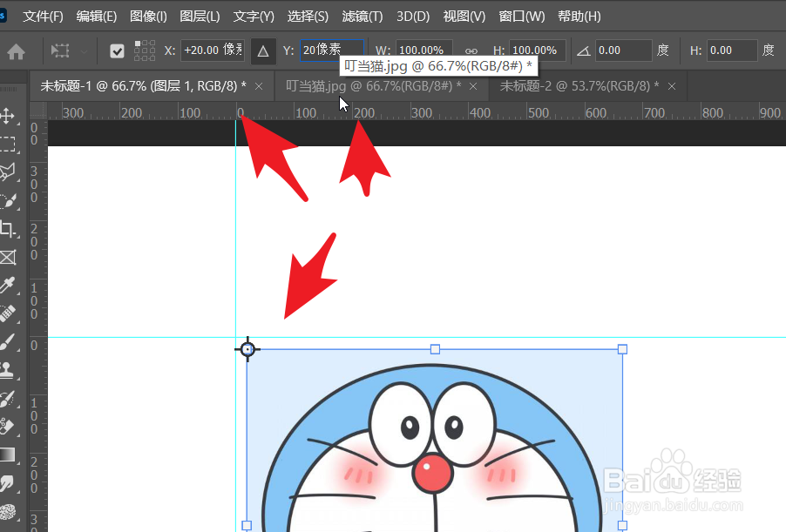Click the free transform tool preset icon
786x532 pixels.
click(x=60, y=51)
